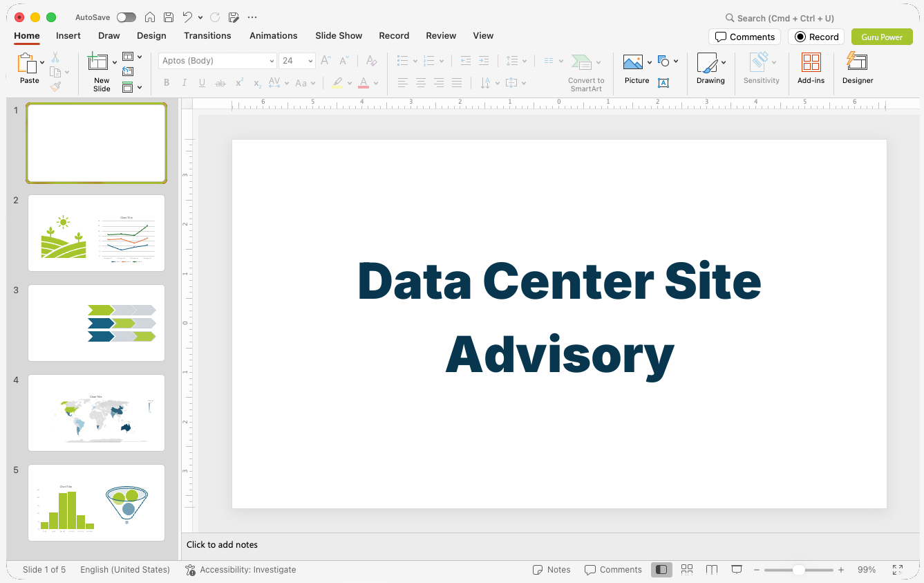Open the Designer pane icon
The height and width of the screenshot is (583, 924).
(x=857, y=62)
